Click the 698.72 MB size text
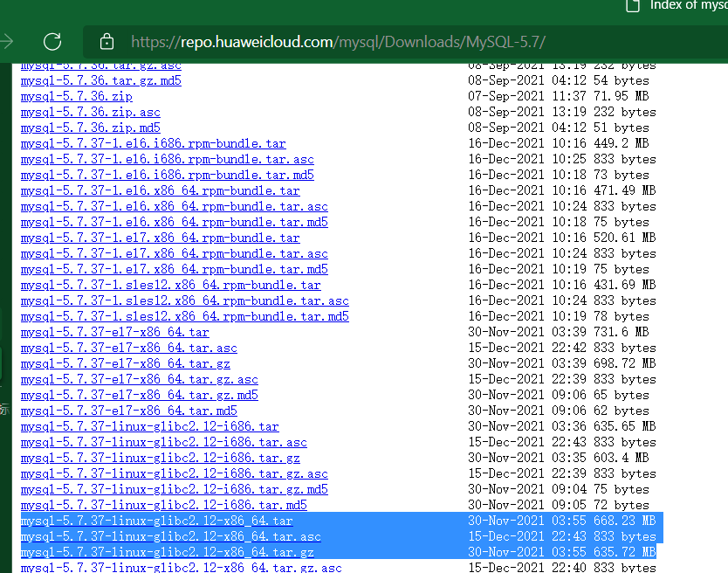The height and width of the screenshot is (573, 728). pyautogui.click(x=624, y=363)
